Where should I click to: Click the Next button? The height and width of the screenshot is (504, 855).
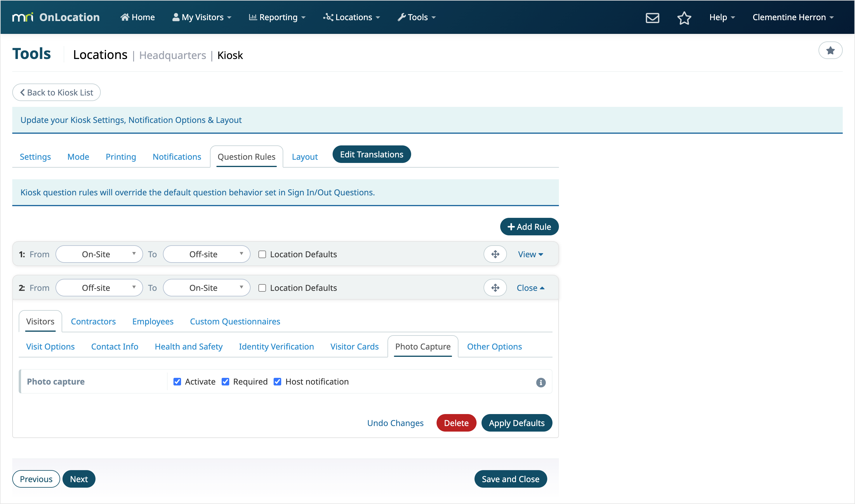(79, 479)
